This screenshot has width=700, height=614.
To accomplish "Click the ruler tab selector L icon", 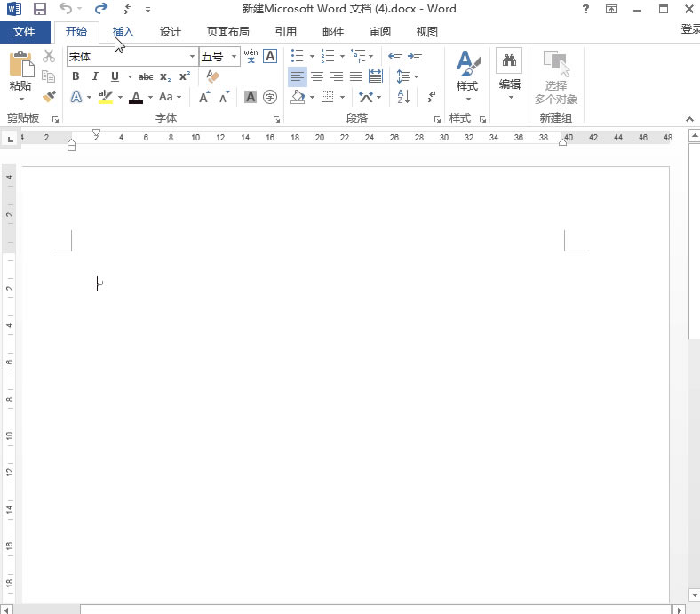I will pyautogui.click(x=11, y=140).
